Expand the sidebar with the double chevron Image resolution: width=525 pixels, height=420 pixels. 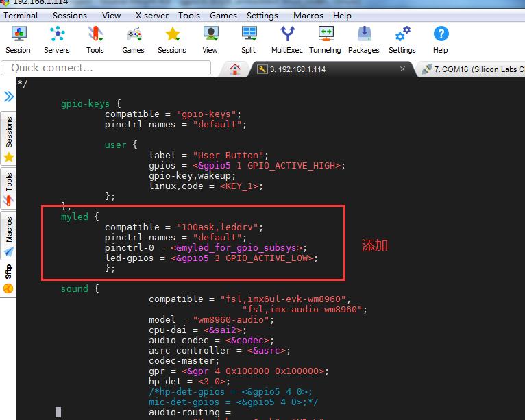pos(8,97)
